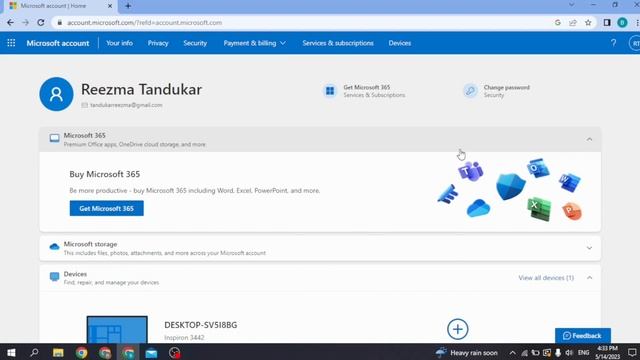Click the DESKTOP-SV5I8BG device thumbnail
Screen dimensions: 640x360
click(x=117, y=329)
